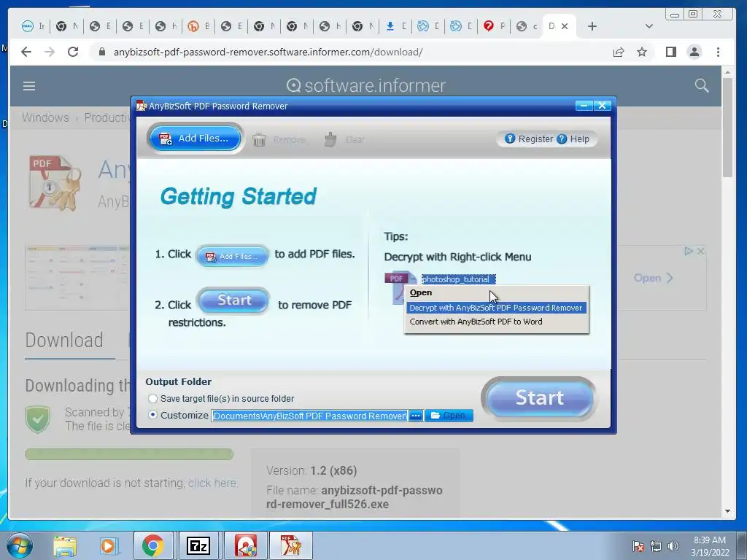Image resolution: width=747 pixels, height=560 pixels.
Task: Open a new Chrome tab
Action: click(592, 26)
